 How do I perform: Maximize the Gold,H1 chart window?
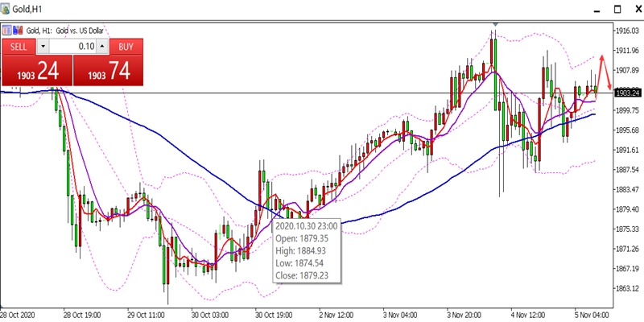(x=617, y=9)
